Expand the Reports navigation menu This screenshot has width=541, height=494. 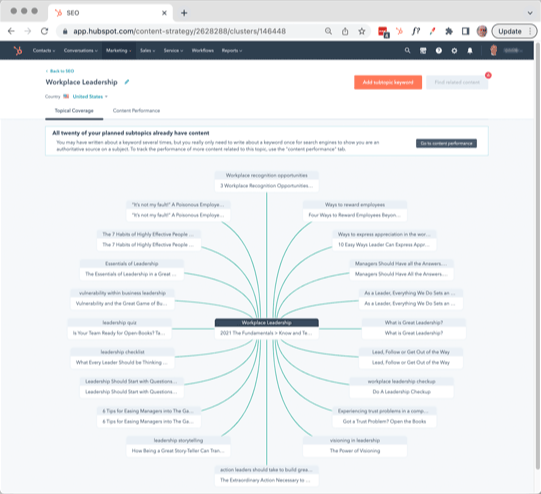pyautogui.click(x=232, y=50)
